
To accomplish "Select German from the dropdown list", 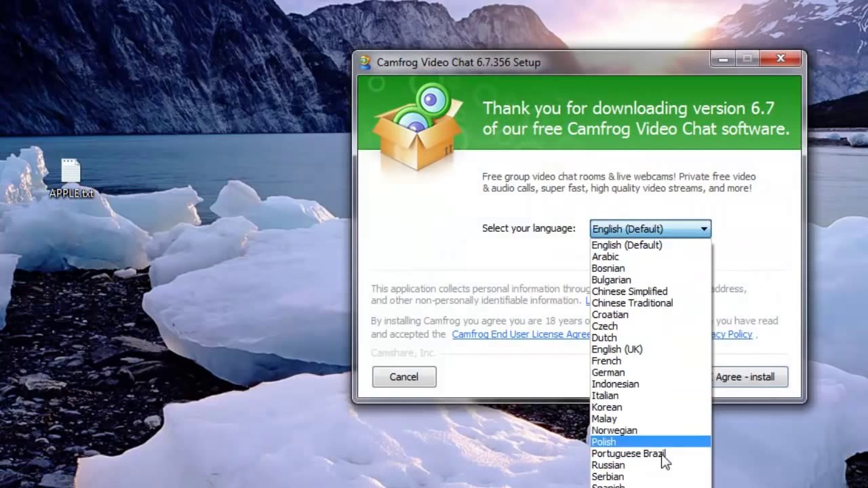I will (x=651, y=372).
